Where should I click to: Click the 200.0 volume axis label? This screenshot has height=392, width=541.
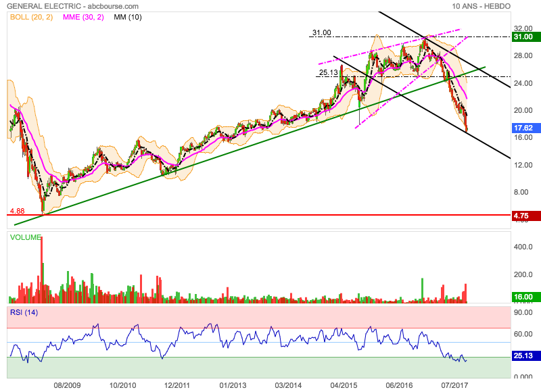(523, 274)
